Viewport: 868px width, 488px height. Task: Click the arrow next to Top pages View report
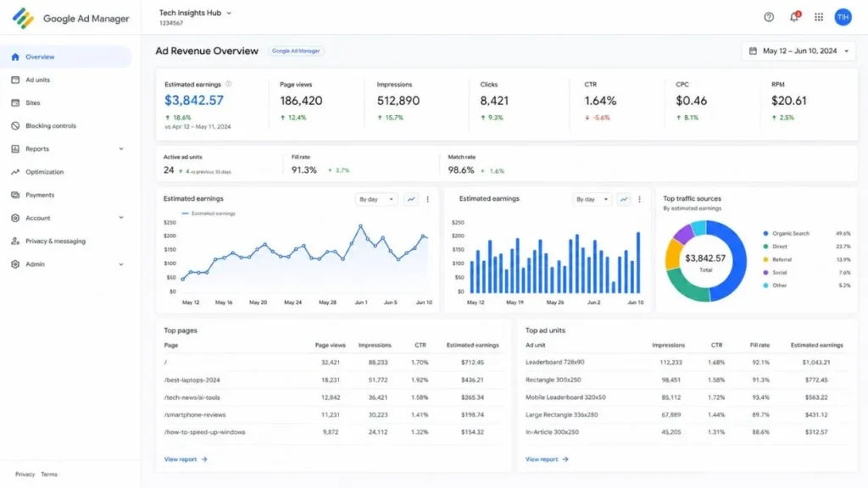(204, 459)
